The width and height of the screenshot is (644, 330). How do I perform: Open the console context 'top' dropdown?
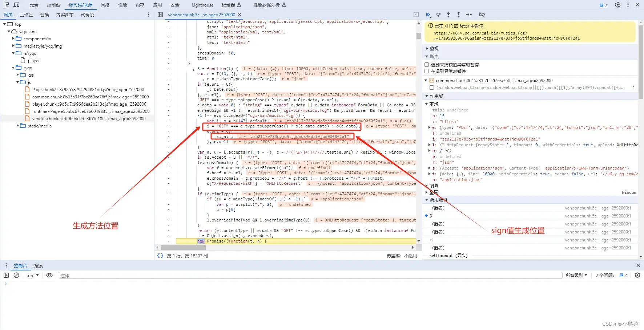pyautogui.click(x=32, y=275)
